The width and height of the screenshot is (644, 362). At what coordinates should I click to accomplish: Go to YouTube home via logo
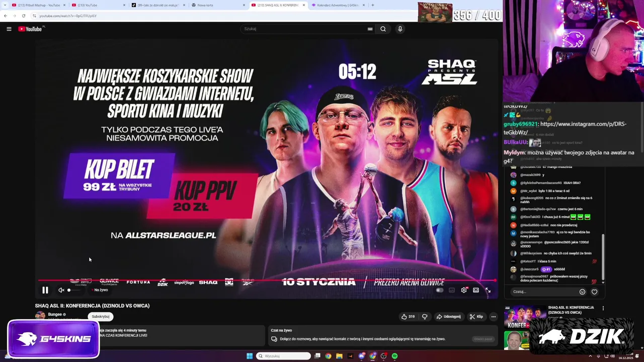(x=30, y=29)
